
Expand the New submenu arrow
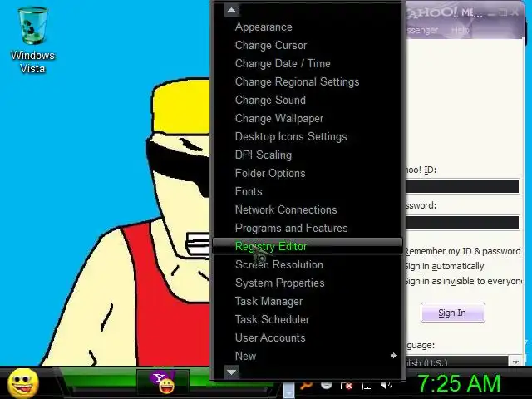point(393,356)
